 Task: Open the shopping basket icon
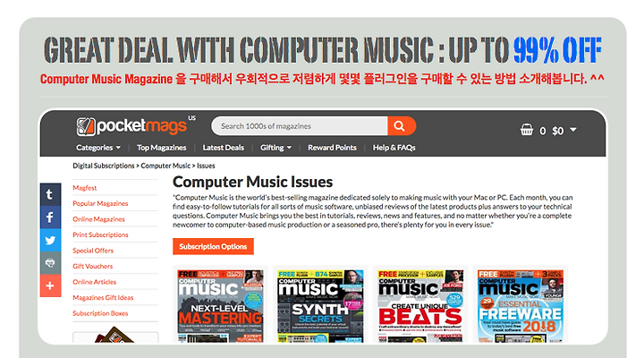coord(527,130)
